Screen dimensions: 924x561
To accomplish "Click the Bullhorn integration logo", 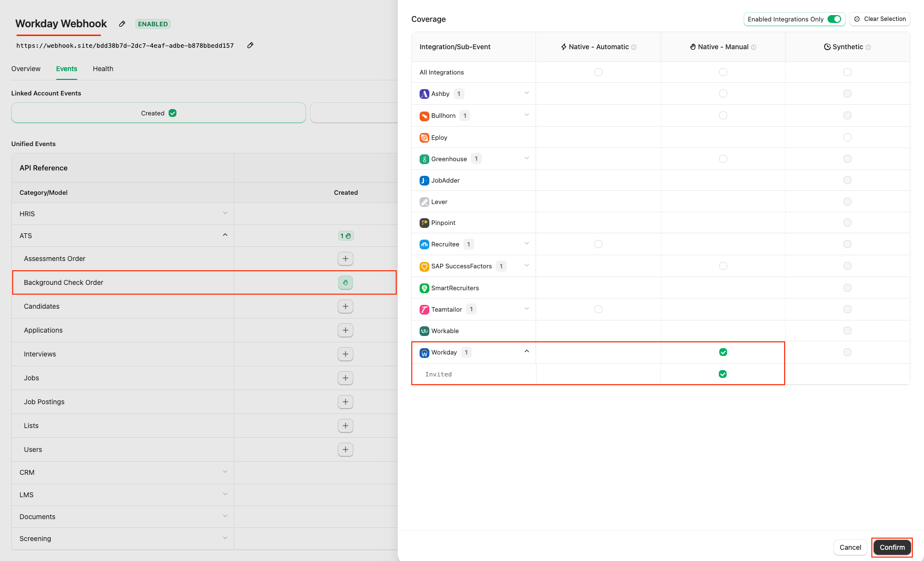I will coord(424,116).
